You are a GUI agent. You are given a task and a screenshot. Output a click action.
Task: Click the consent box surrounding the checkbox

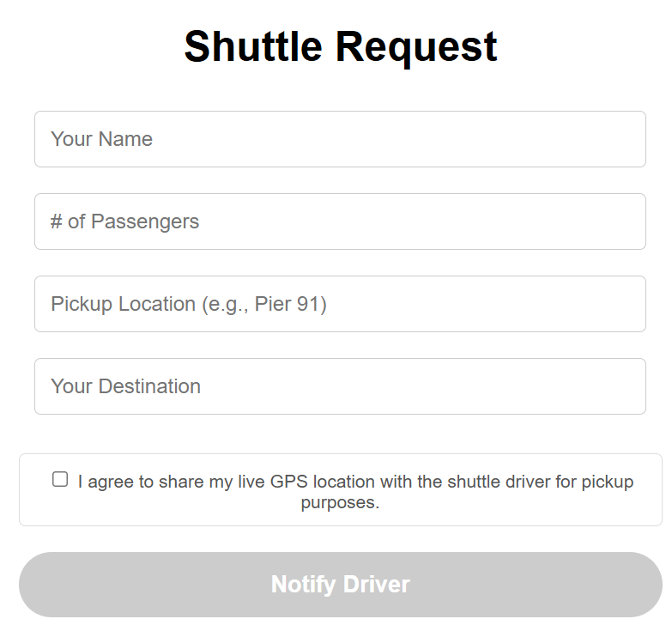[x=340, y=489]
